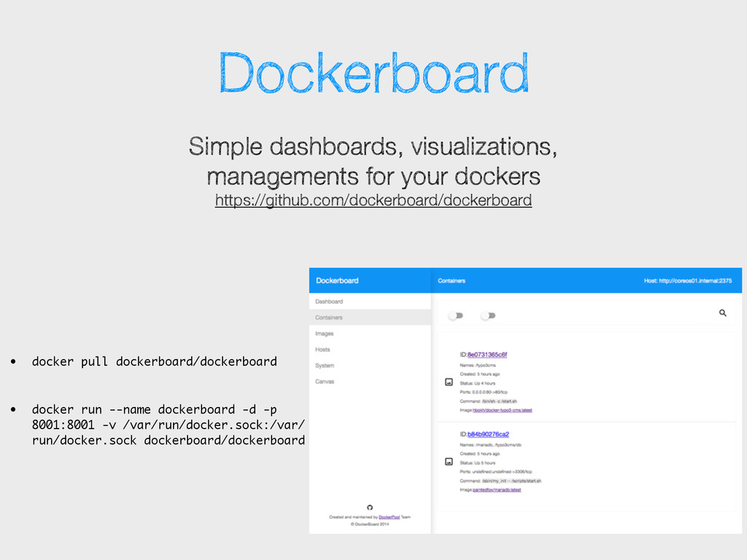Viewport: 747px width, 560px height.
Task: Open Dashboard in the sidebar
Action: [x=370, y=301]
